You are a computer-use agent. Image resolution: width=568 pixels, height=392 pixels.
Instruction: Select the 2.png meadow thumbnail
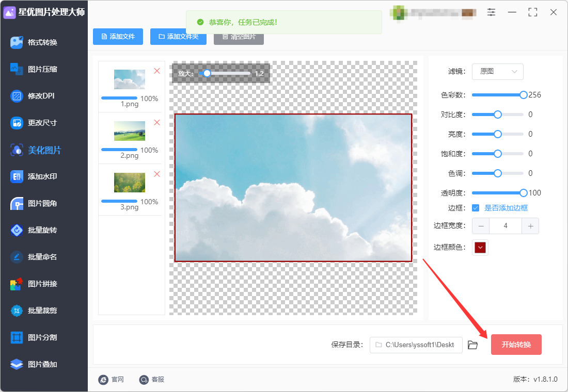tap(129, 130)
